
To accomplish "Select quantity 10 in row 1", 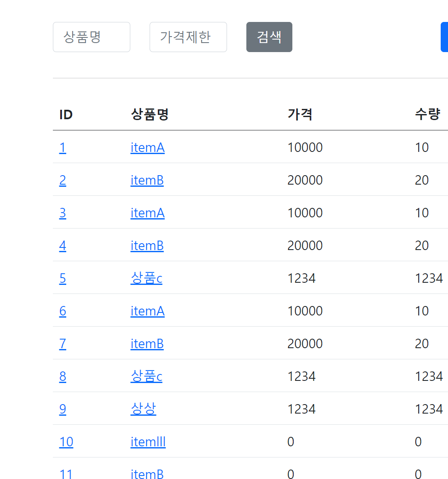I will (422, 148).
